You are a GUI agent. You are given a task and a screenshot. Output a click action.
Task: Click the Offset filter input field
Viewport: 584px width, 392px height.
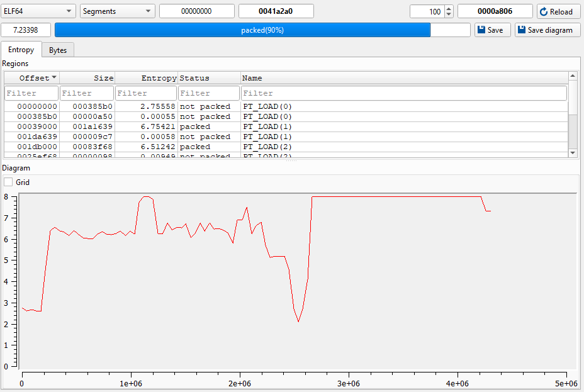(31, 93)
